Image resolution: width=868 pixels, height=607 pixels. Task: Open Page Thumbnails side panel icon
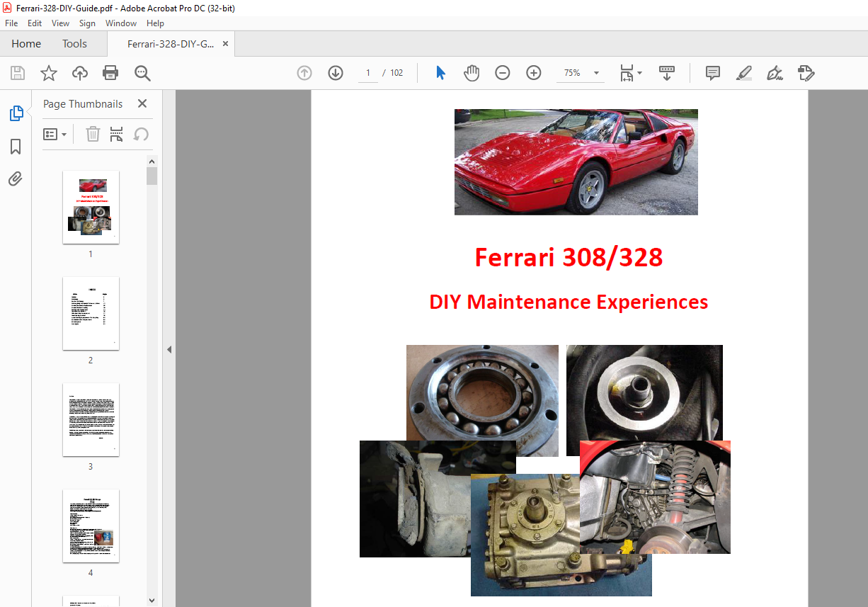[16, 113]
